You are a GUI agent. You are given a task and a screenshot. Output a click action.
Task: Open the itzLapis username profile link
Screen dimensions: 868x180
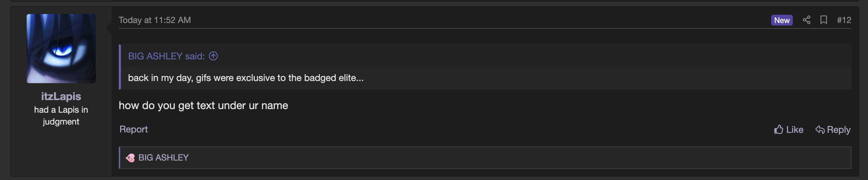tap(61, 96)
